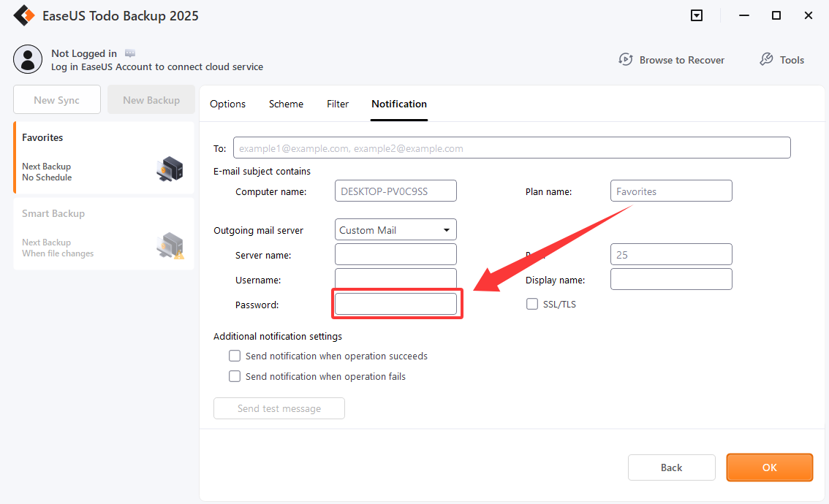Screen dimensions: 829x504
Task: Enable the SSL/TLS checkbox
Action: (x=532, y=304)
